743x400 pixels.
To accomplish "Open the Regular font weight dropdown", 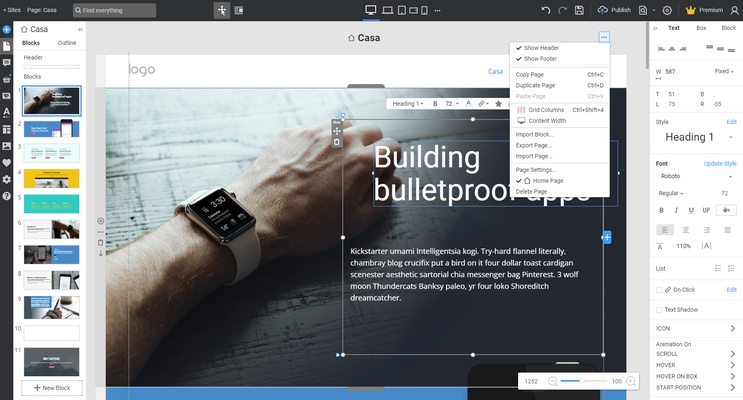I will (x=671, y=193).
